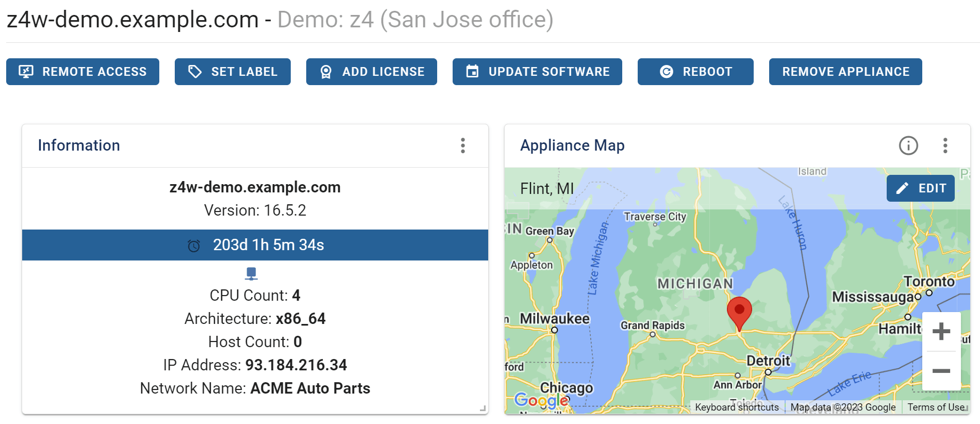Image resolution: width=980 pixels, height=424 pixels.
Task: Click the Google logo on the map
Action: point(541,400)
